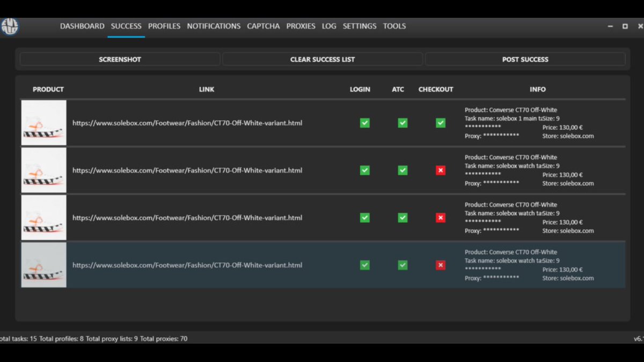Open the solebox link in the highlighted row

pos(187,265)
